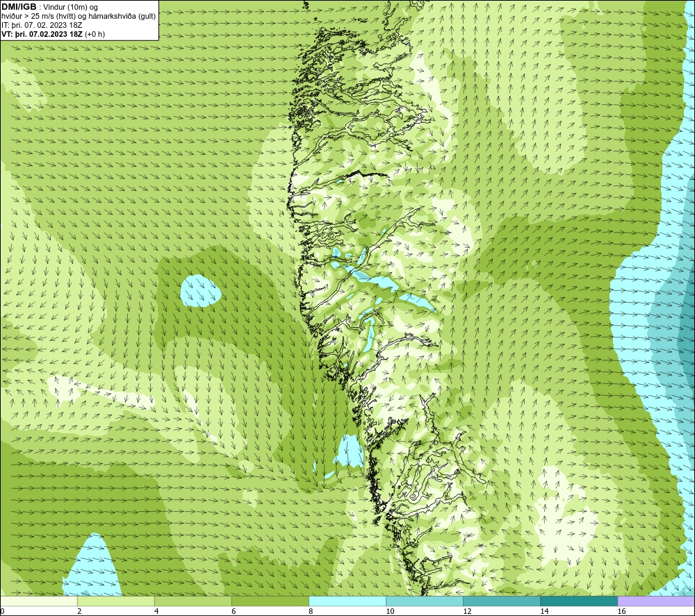Click the 2–4 m/s light green legend swatch

coord(115,601)
